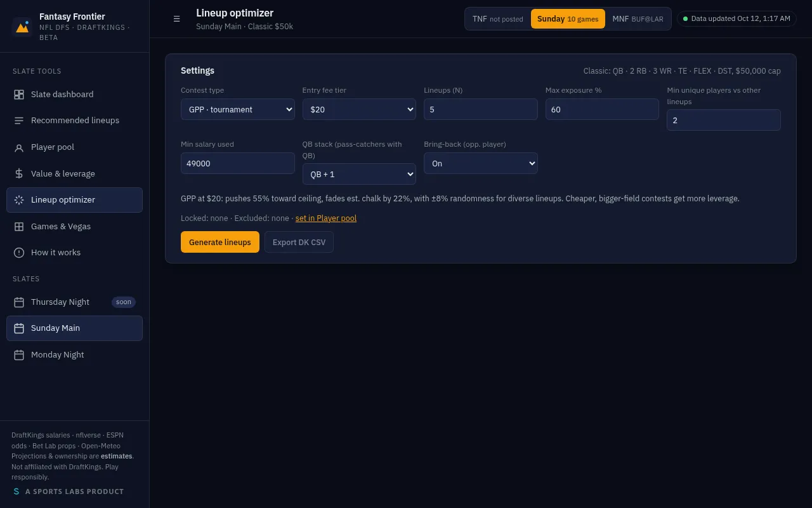Screen dimensions: 812x508
Task: Open Slate dashboard from sidebar
Action: (74, 95)
